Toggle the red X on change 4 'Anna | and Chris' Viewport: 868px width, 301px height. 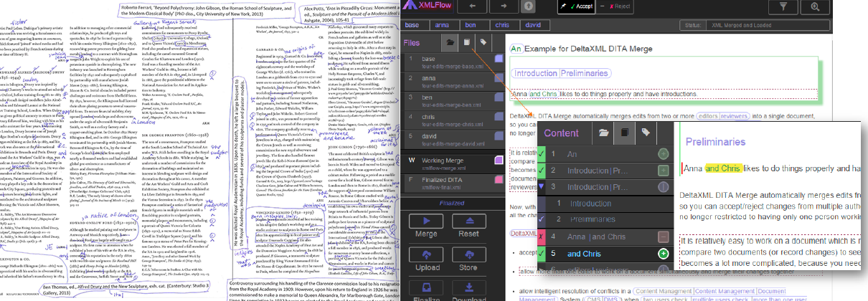(542, 237)
